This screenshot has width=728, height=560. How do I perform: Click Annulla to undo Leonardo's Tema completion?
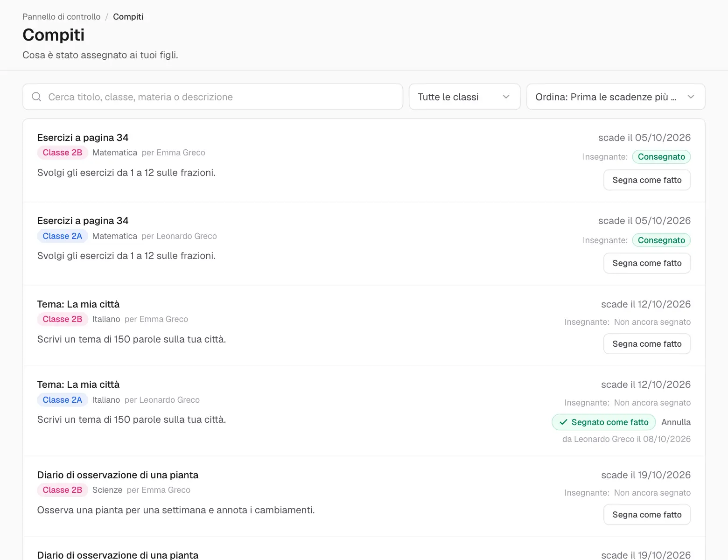676,422
